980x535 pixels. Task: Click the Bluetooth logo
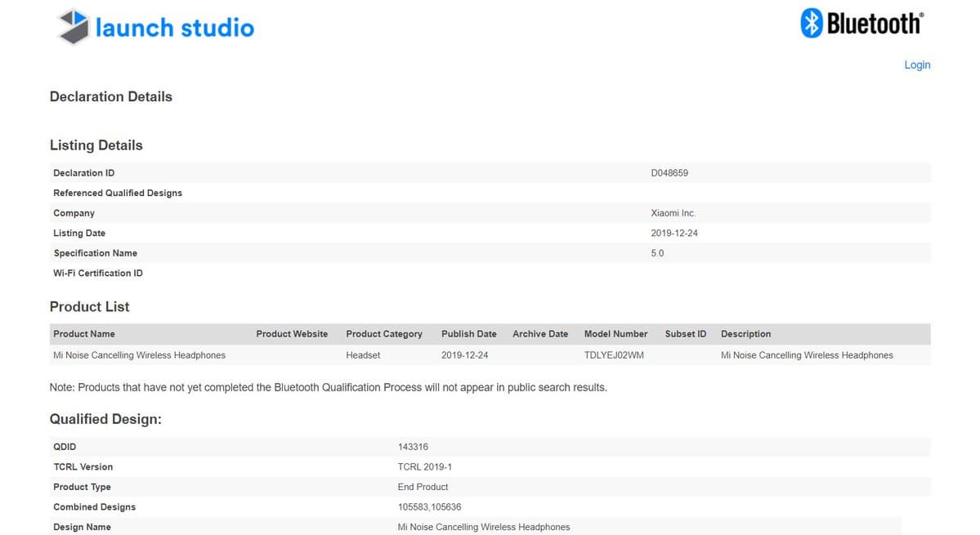tap(862, 24)
